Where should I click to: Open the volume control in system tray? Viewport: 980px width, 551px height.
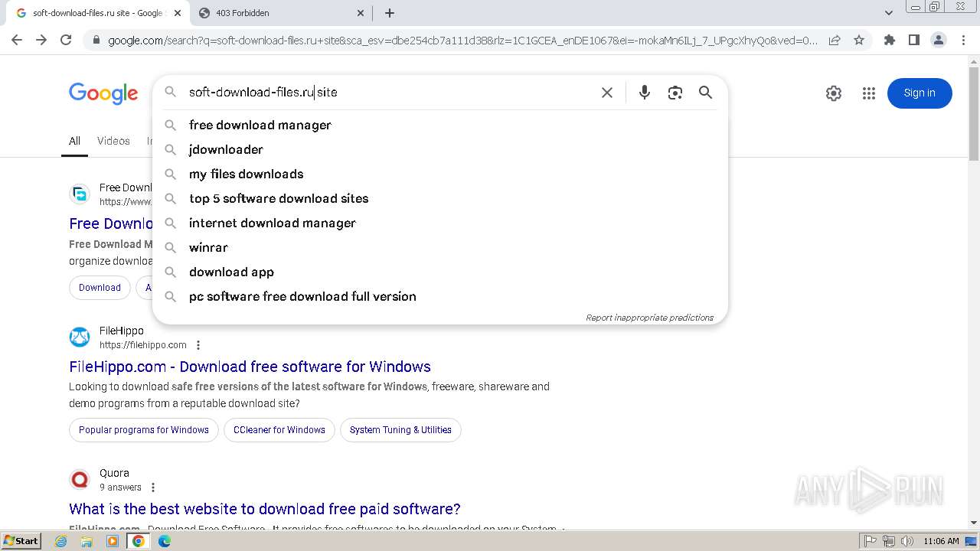[906, 541]
